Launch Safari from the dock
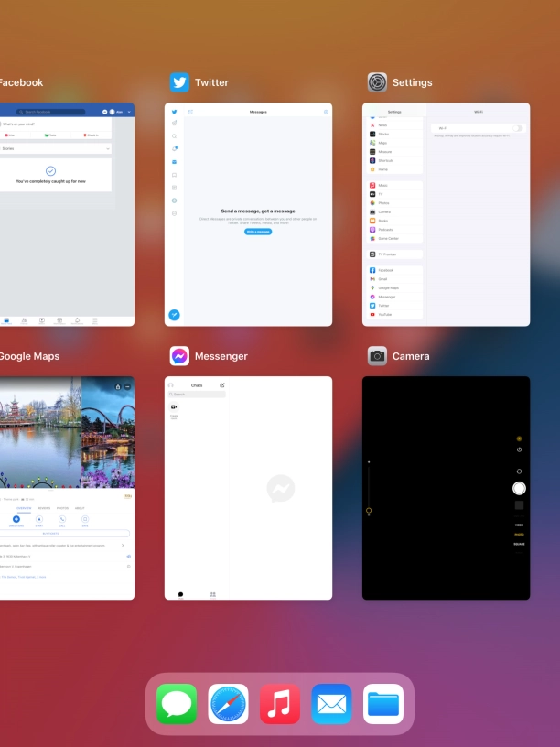Image resolution: width=560 pixels, height=747 pixels. tap(228, 704)
